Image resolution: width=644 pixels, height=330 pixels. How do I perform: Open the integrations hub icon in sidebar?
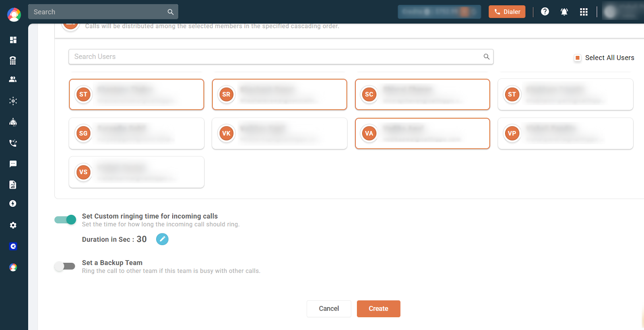point(13,101)
